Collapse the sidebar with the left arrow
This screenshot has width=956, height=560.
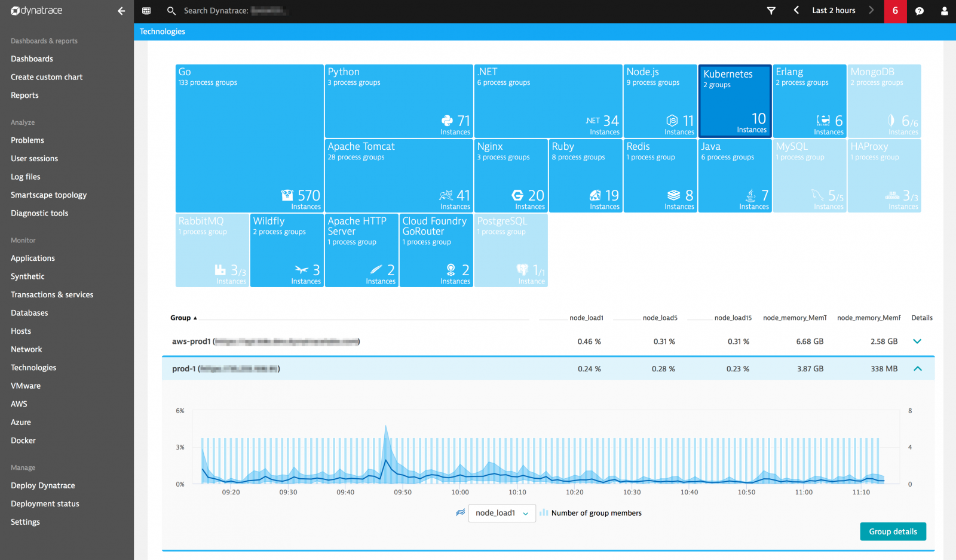pos(121,11)
